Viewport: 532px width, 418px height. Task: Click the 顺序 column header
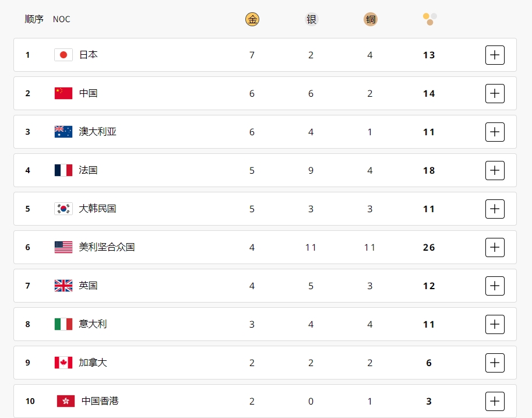tap(34, 19)
